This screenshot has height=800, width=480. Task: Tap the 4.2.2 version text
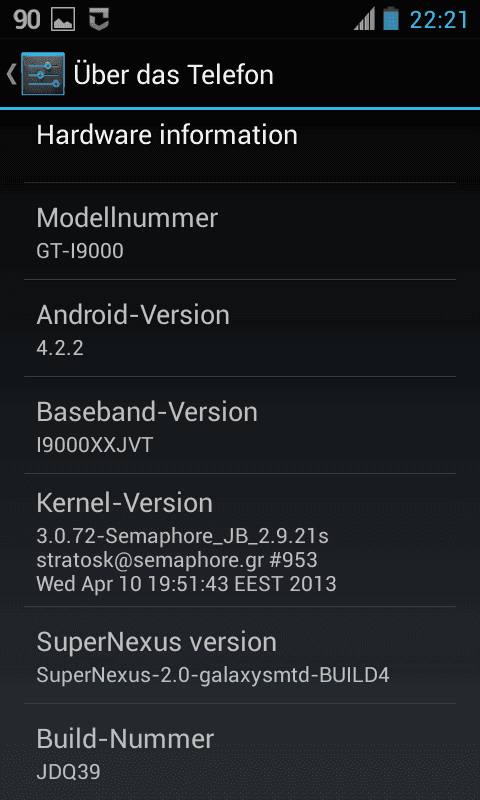pos(60,348)
